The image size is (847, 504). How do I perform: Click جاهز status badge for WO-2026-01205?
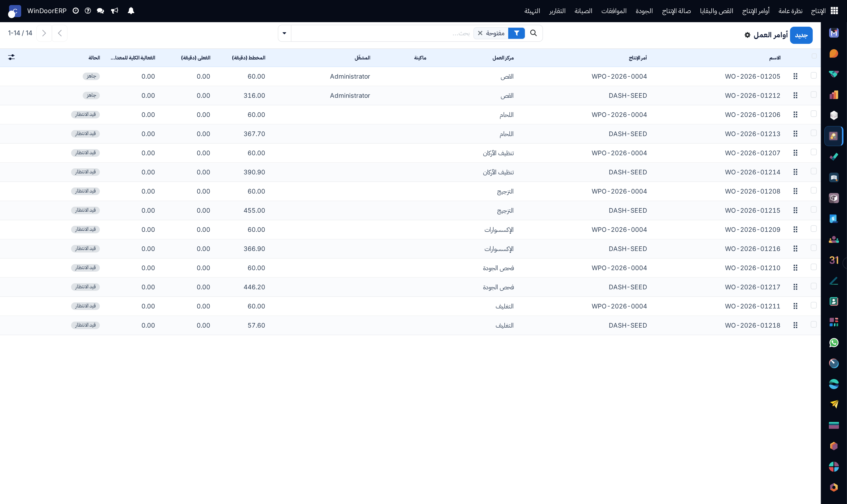(91, 76)
